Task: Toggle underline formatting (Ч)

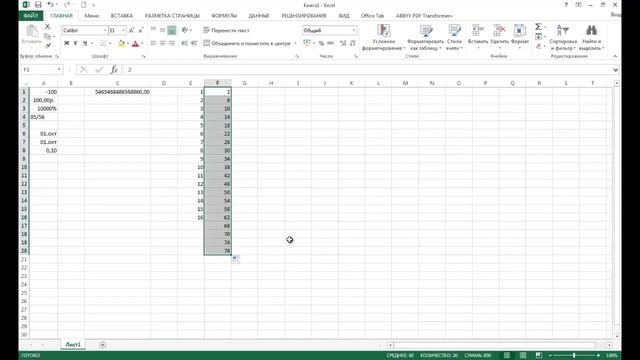Action: coord(85,43)
